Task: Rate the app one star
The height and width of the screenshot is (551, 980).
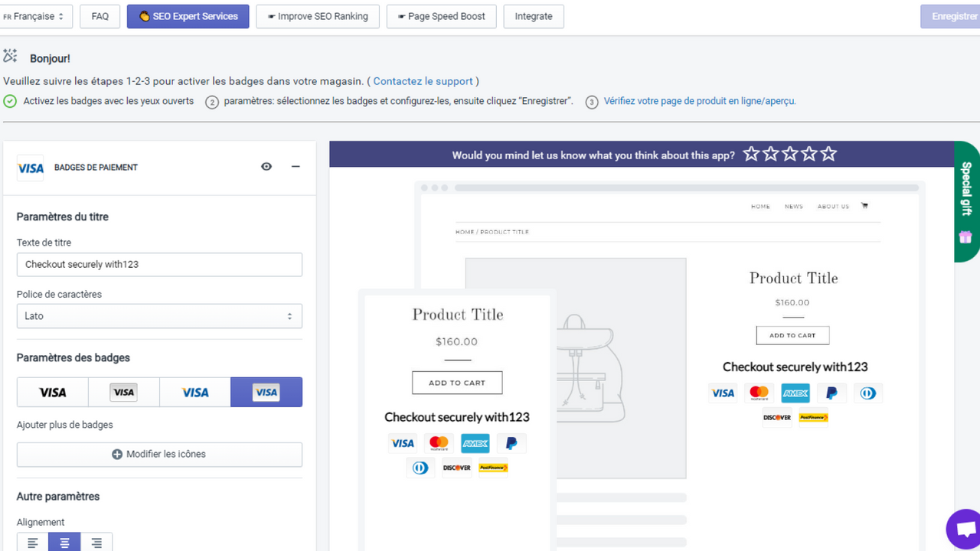Action: click(751, 154)
